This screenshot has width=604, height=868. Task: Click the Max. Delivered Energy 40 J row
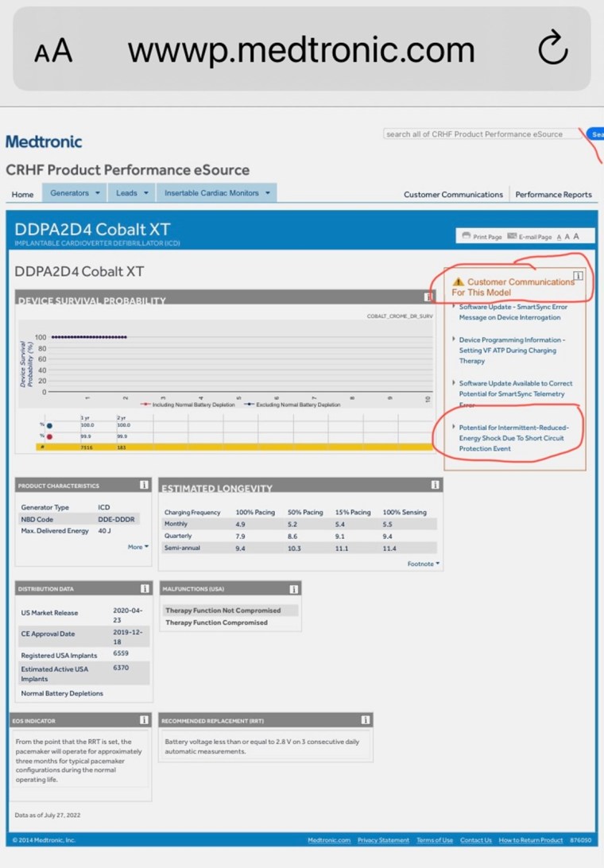point(78,530)
